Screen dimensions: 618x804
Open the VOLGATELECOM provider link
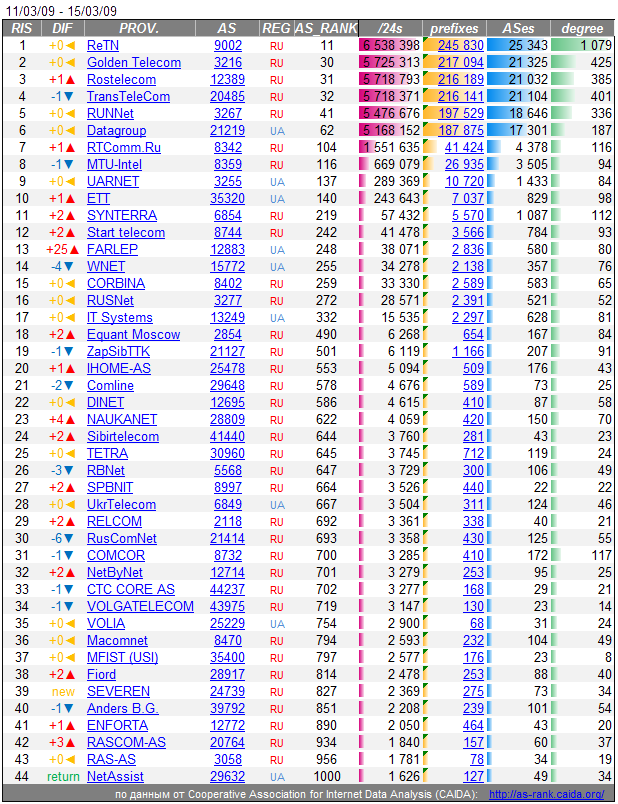coord(140,606)
